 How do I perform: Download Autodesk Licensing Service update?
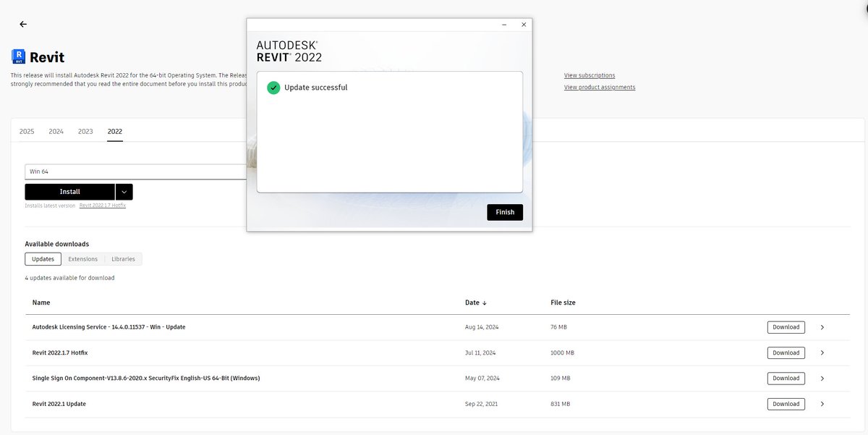pos(786,327)
